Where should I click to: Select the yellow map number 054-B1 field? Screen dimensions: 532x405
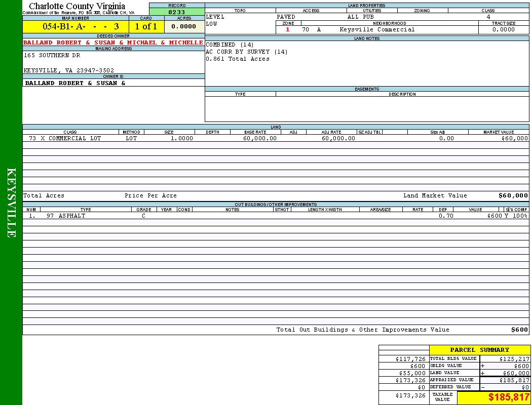point(75,26)
